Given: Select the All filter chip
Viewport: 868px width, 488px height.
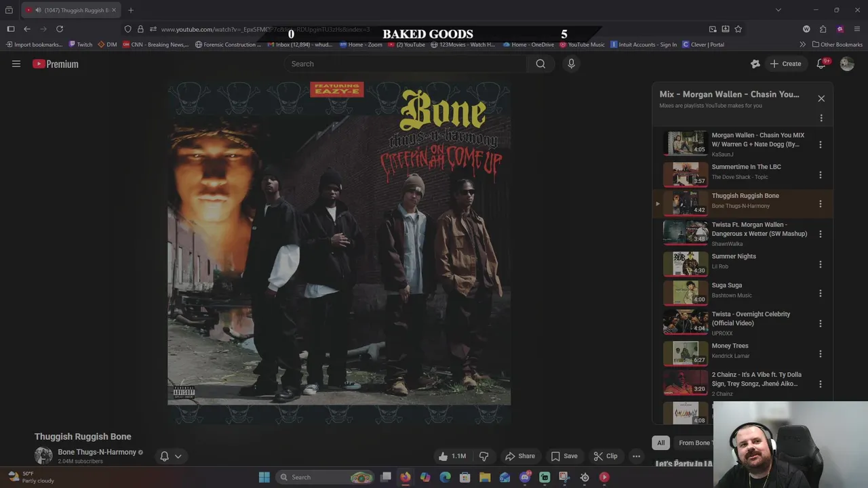Looking at the screenshot, I should point(660,443).
